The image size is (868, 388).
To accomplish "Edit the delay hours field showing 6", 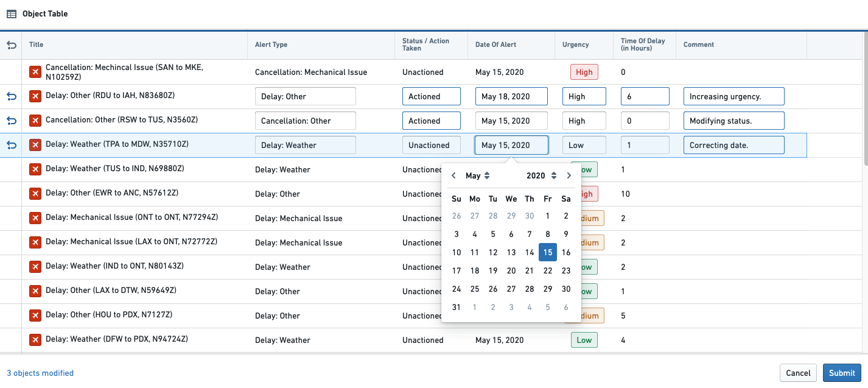I will pos(645,96).
